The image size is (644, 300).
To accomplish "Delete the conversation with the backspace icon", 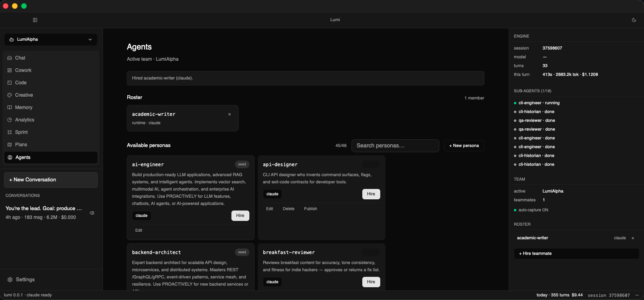I will click(x=92, y=213).
